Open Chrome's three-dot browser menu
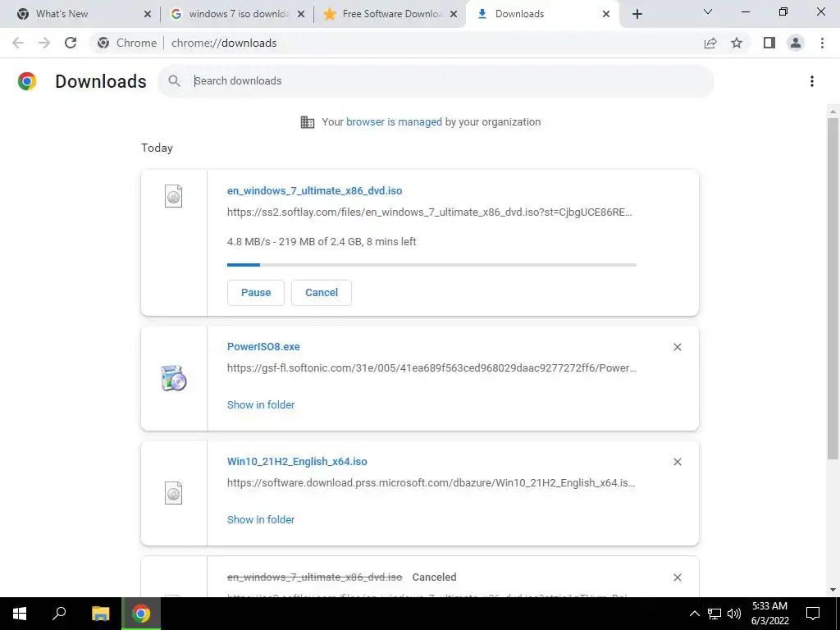 [822, 43]
